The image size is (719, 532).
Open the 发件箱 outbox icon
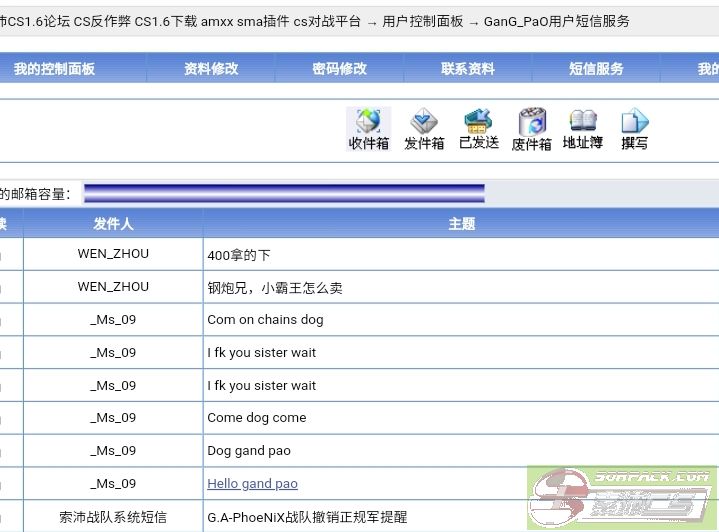point(424,129)
